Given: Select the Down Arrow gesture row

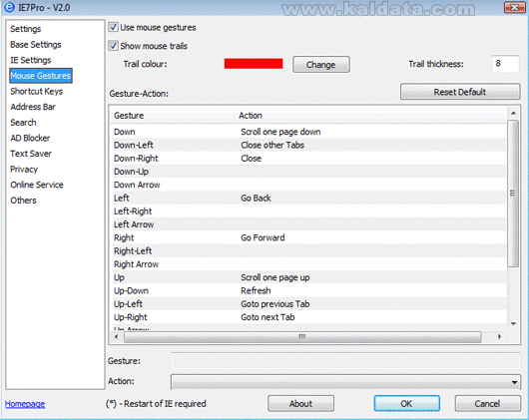Looking at the screenshot, I should (308, 185).
